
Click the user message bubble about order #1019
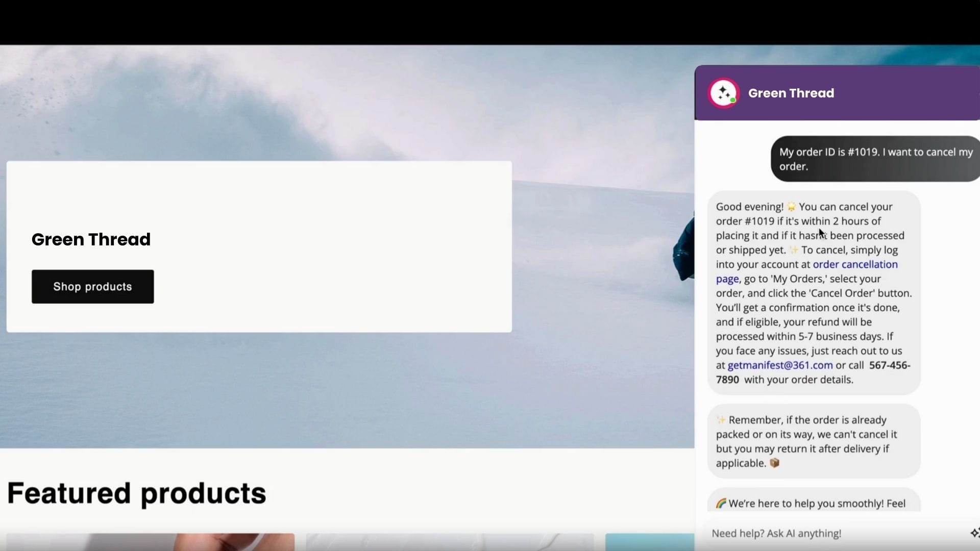(x=874, y=159)
